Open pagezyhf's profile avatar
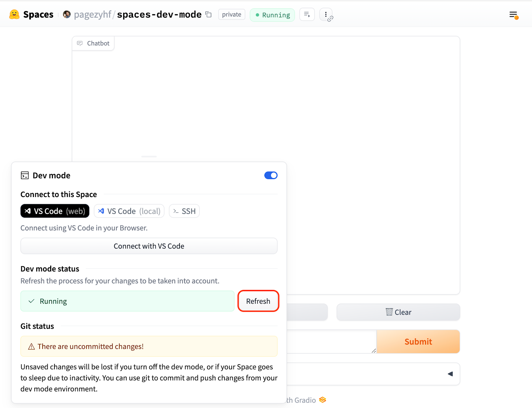Viewport: 532px width, 408px height. pos(66,14)
